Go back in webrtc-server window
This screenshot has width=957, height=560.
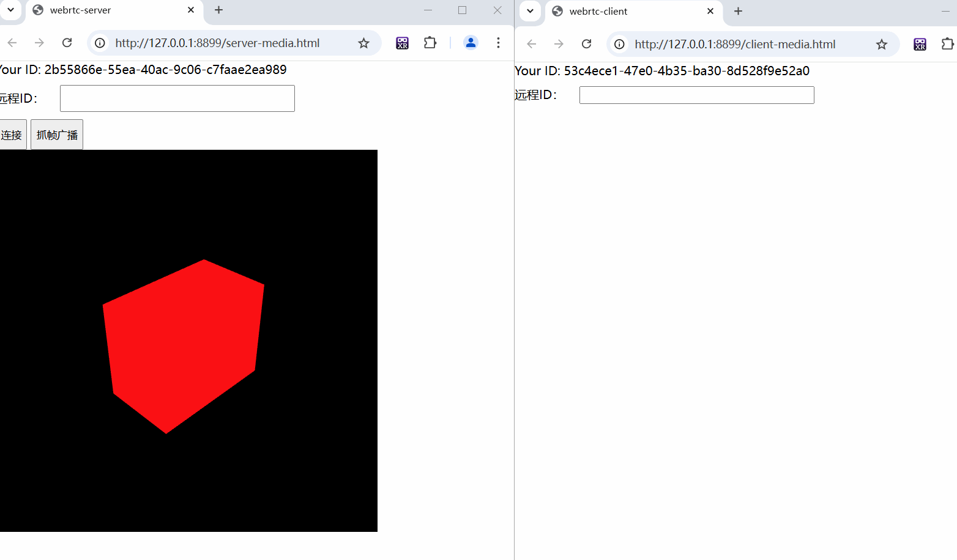12,43
